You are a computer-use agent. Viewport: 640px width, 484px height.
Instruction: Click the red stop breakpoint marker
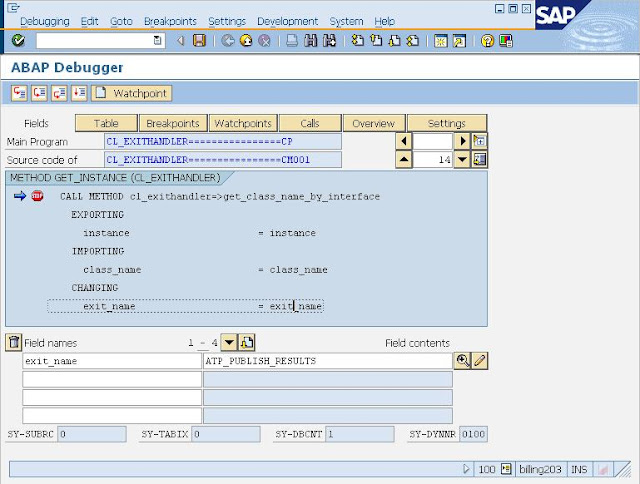[37, 196]
